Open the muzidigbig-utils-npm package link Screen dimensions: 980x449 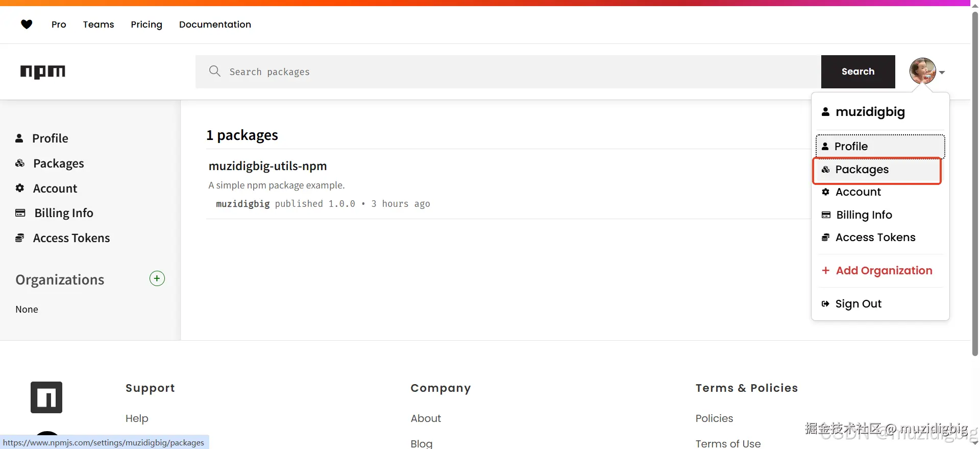tap(267, 166)
